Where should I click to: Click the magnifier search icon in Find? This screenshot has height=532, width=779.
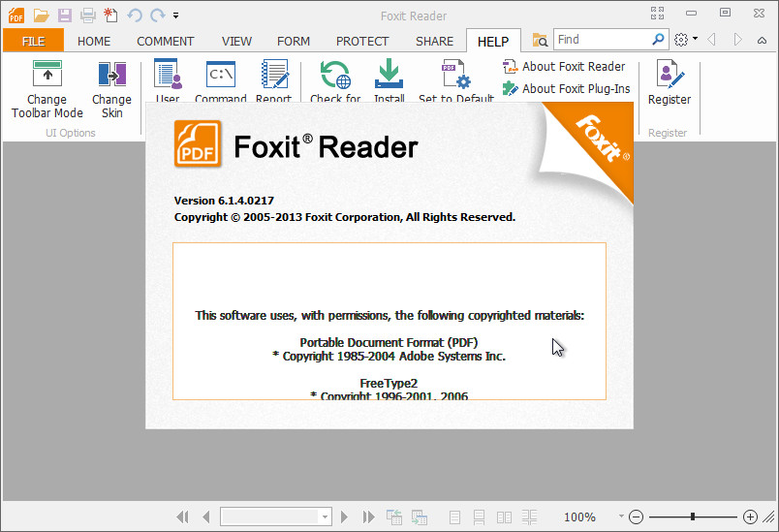(x=658, y=39)
